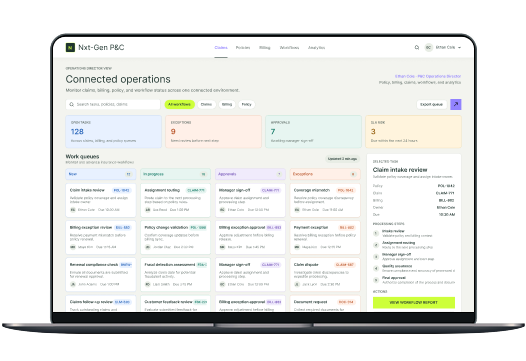Open the Claims follow-up review card title
The height and width of the screenshot is (361, 526).
[x=91, y=302]
